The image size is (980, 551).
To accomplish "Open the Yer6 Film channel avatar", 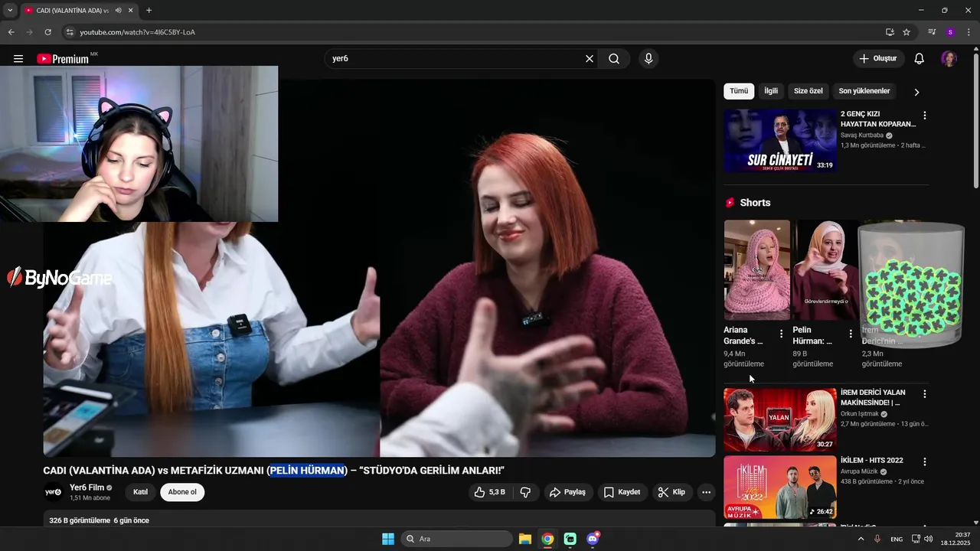I will (x=53, y=492).
